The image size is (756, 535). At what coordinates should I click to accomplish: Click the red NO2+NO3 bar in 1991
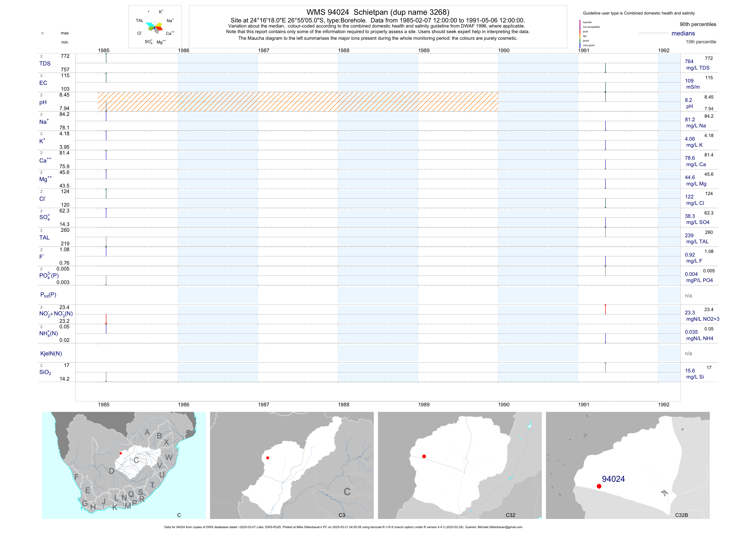coord(605,310)
